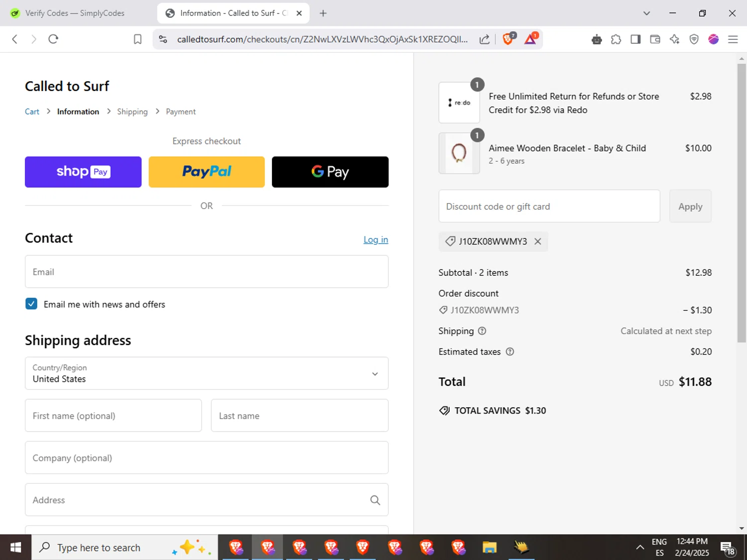The height and width of the screenshot is (560, 747).
Task: Click the ENG ES language indicator
Action: click(x=659, y=548)
